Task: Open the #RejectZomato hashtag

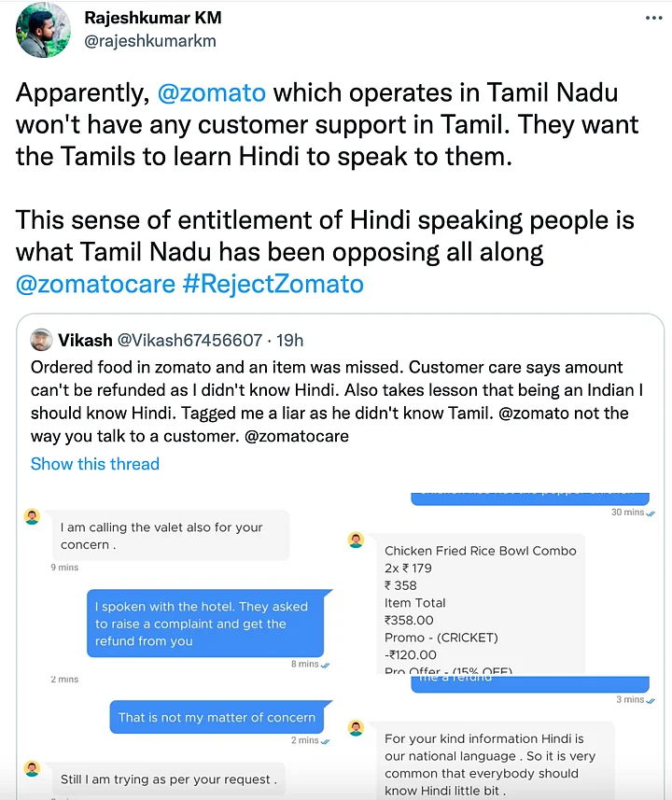Action: coord(273,283)
